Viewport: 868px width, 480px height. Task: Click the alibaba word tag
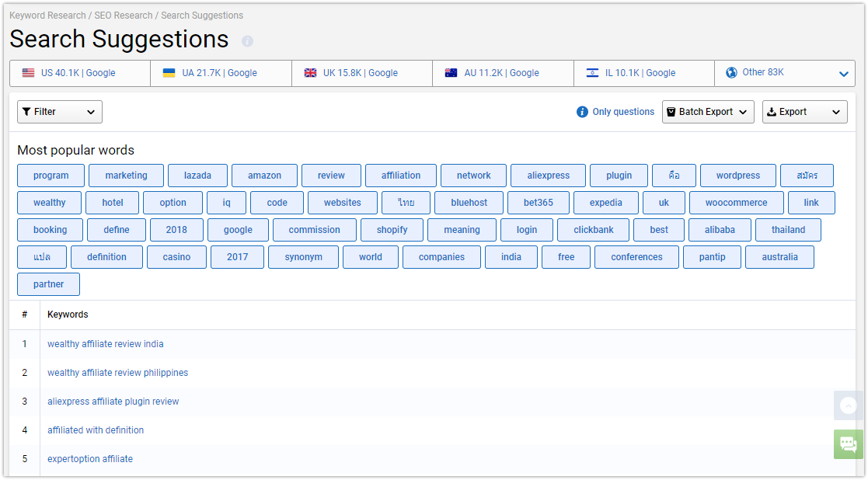[720, 229]
